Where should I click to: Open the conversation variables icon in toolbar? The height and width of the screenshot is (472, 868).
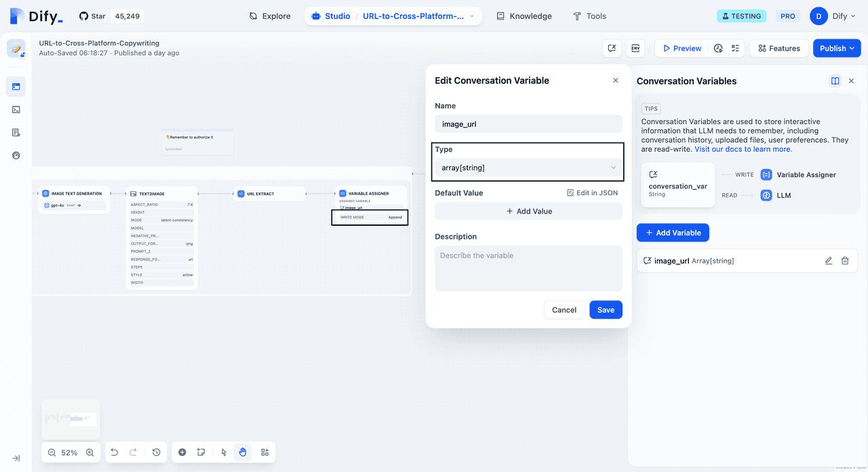click(x=612, y=48)
